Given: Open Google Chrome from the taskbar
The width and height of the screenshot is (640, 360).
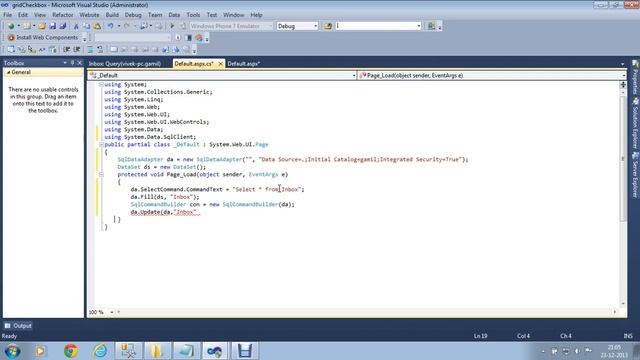Looking at the screenshot, I should (71, 351).
